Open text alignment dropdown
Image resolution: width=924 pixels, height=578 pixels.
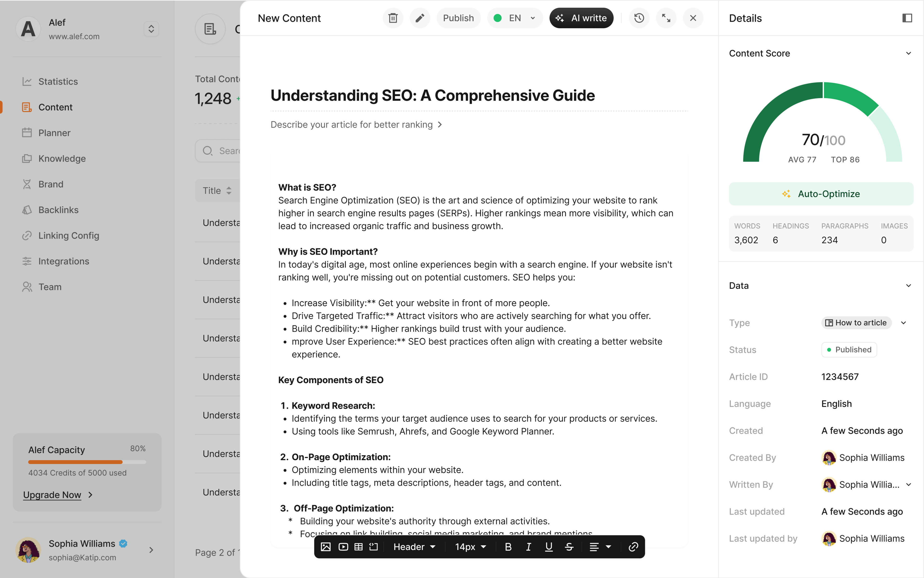point(600,547)
